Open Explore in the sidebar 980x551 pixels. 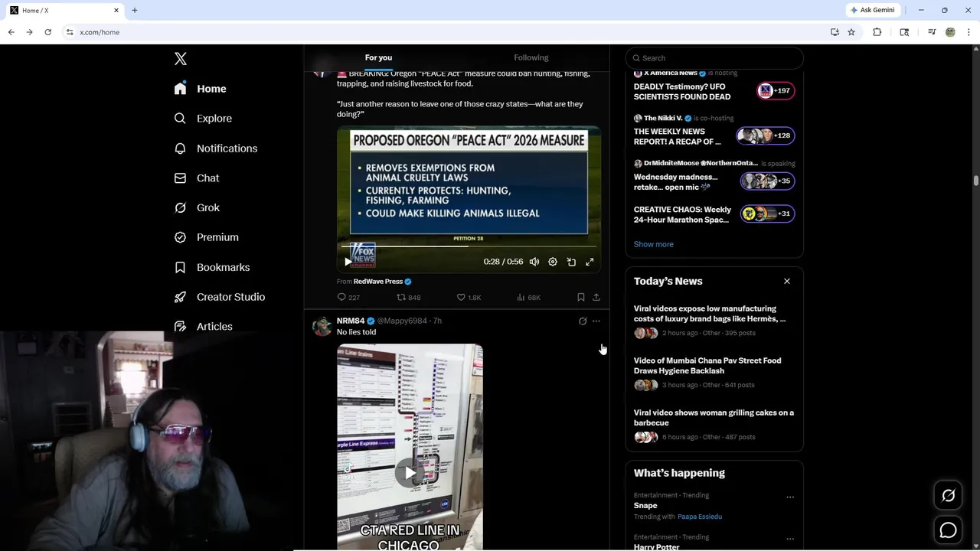tap(203, 119)
